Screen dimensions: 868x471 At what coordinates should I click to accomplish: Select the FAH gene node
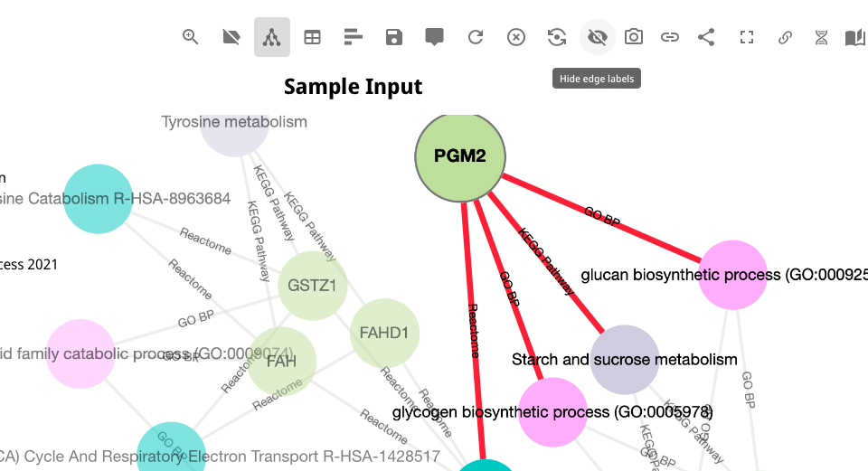(x=282, y=362)
